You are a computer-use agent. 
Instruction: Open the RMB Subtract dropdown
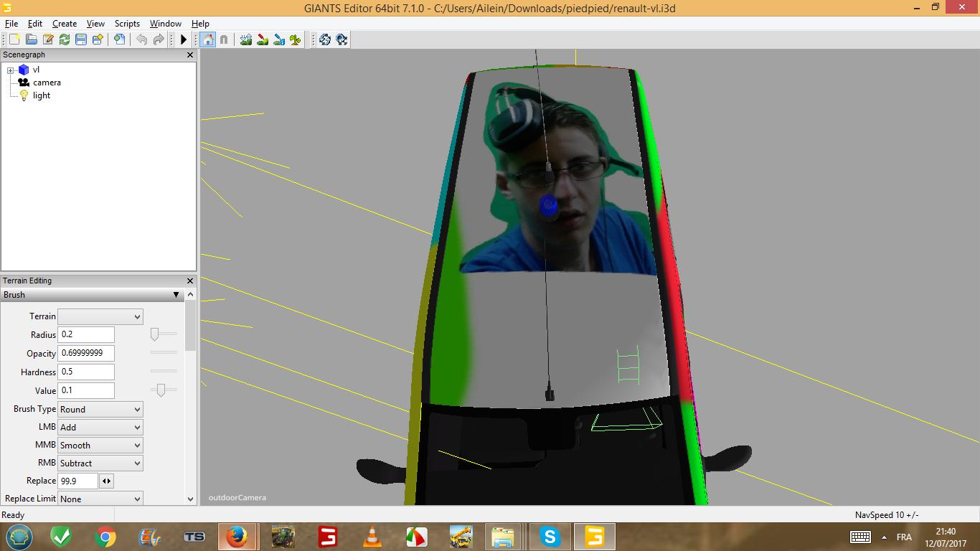[100, 463]
